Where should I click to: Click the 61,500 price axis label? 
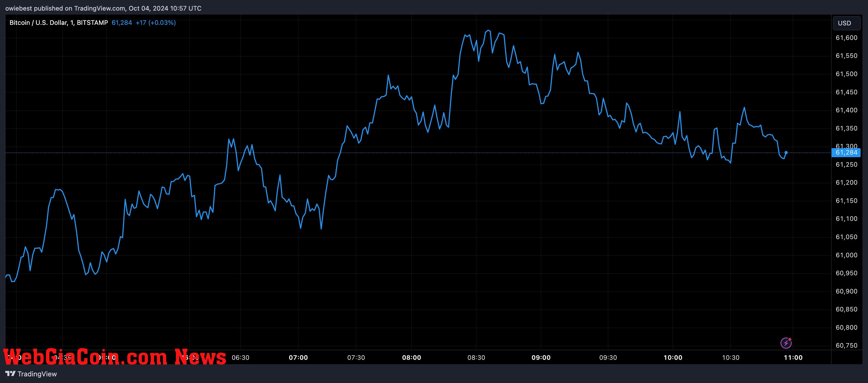click(x=846, y=74)
